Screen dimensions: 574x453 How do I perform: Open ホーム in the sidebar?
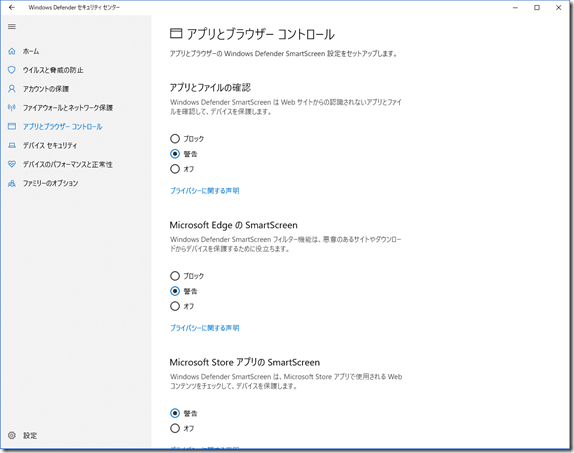pos(31,51)
